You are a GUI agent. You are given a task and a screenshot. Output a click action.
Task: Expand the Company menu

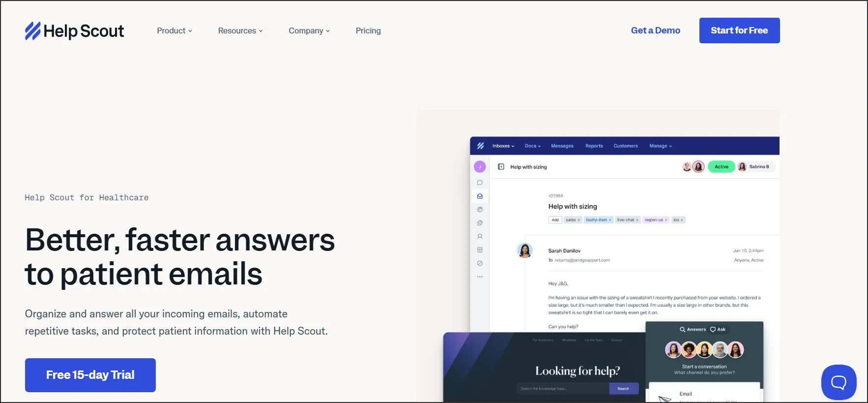[x=309, y=31]
